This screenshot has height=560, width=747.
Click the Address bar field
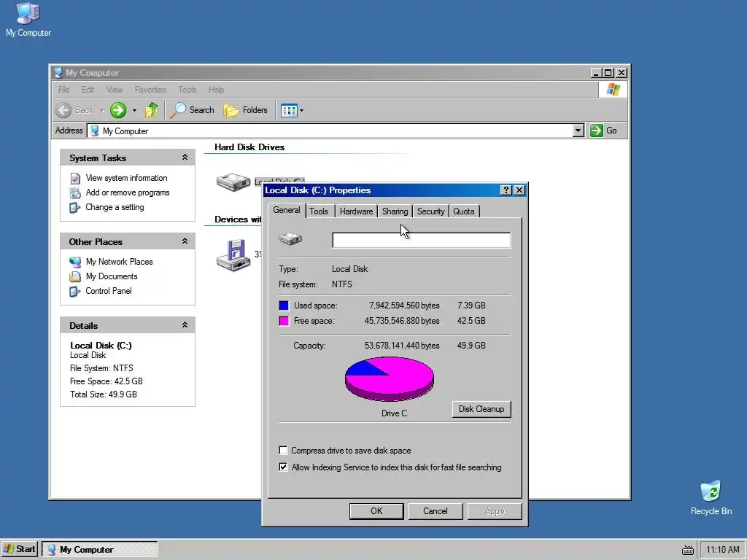coord(330,131)
